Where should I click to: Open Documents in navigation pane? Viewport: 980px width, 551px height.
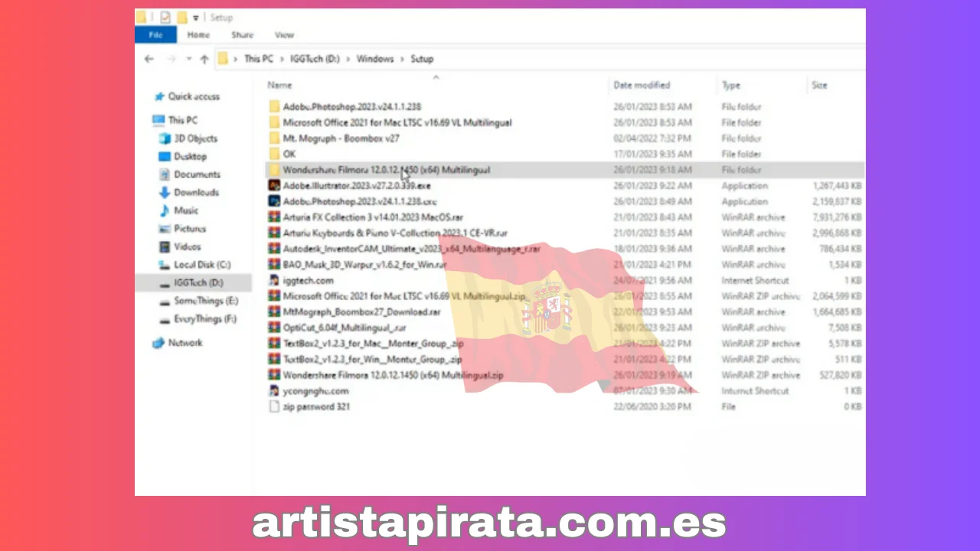pyautogui.click(x=197, y=174)
